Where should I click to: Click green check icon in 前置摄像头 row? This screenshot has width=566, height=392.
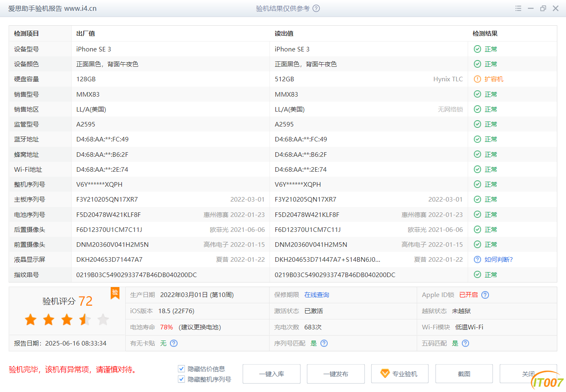coord(477,244)
